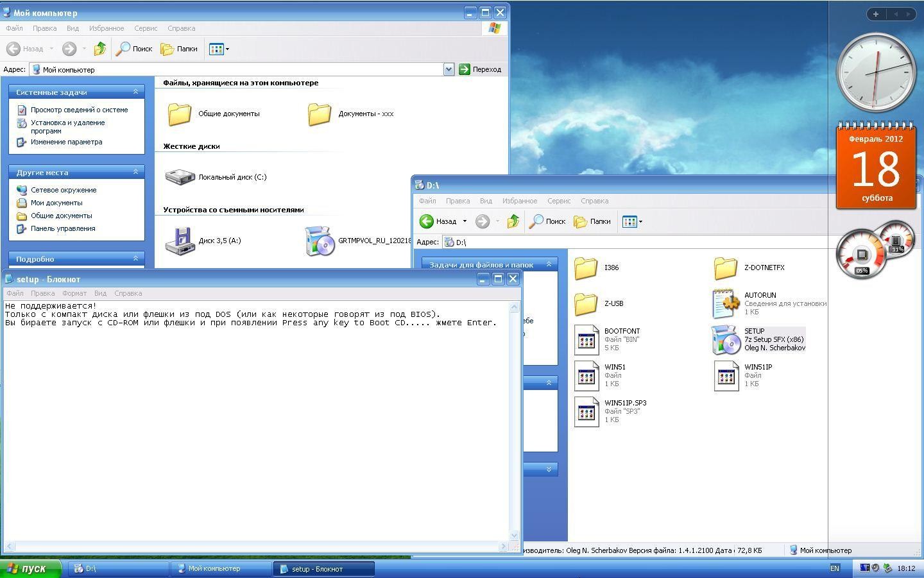Toggle Папки pane in My Computer toolbar
Viewport: 924px width, 578px height.
coord(179,49)
